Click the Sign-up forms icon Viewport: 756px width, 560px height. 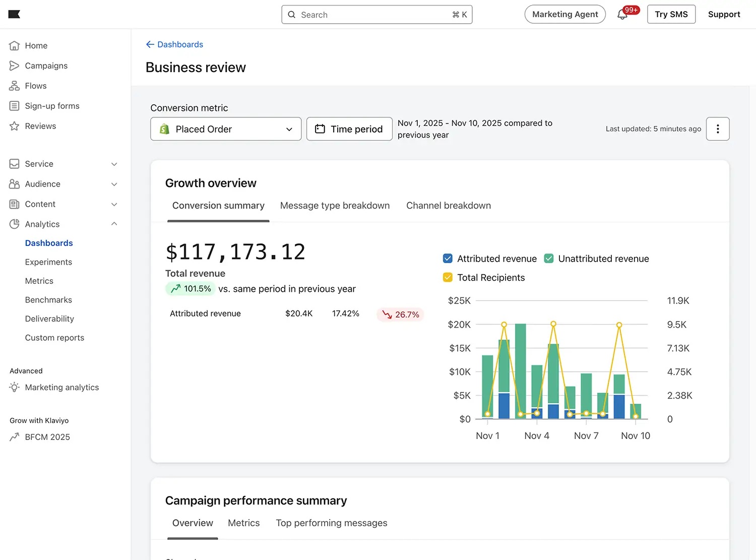15,106
